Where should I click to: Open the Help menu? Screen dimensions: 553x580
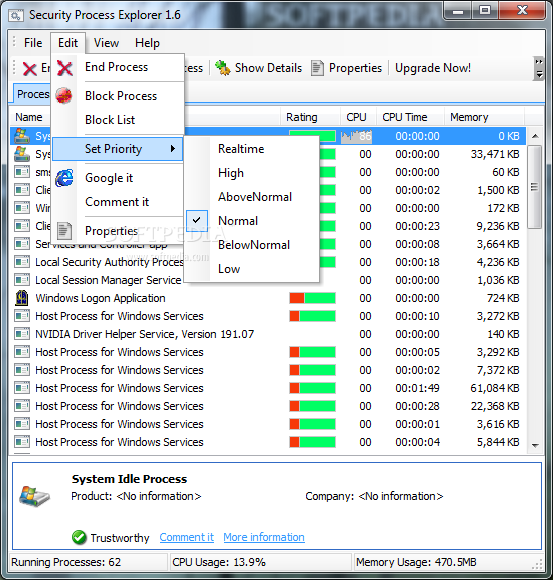pos(147,43)
